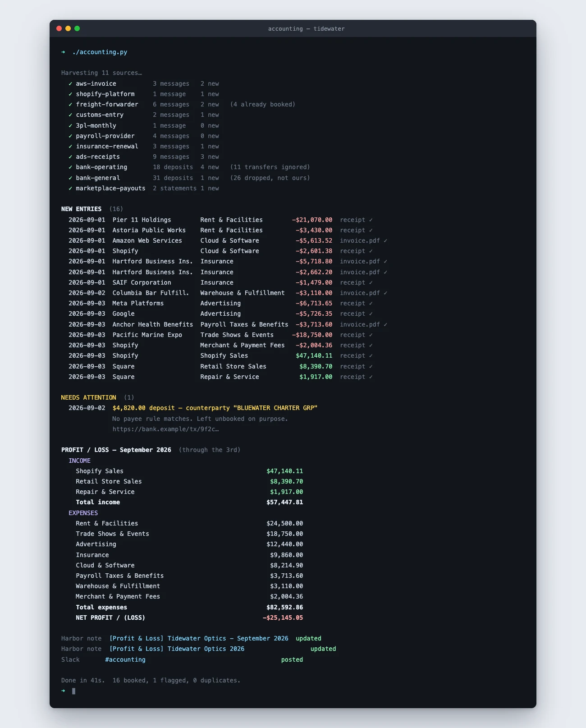The width and height of the screenshot is (586, 728).
Task: Click the checkmark next to bank-general
Action: point(70,178)
